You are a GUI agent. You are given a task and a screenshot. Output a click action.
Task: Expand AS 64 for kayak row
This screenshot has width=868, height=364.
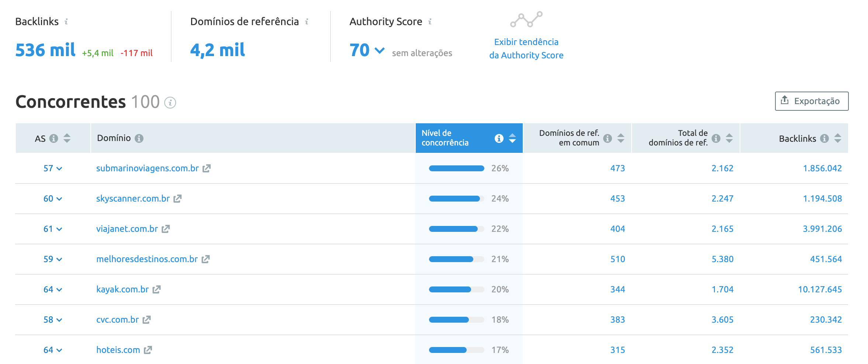coord(59,290)
